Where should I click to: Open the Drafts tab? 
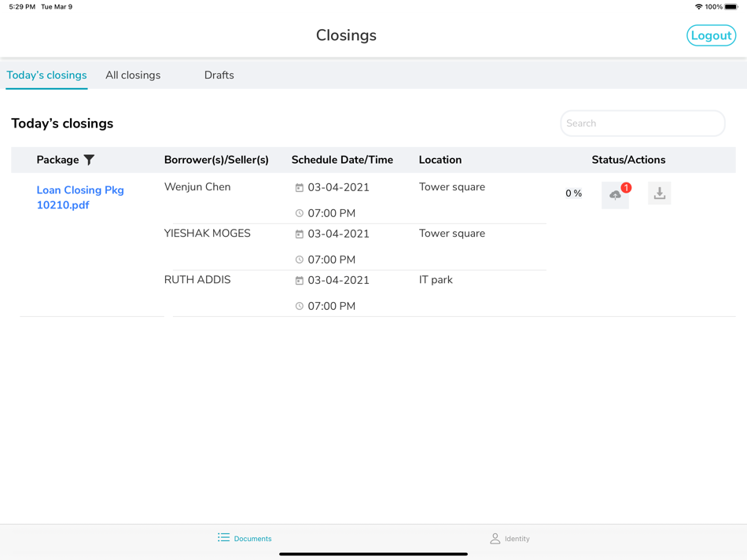coord(219,75)
